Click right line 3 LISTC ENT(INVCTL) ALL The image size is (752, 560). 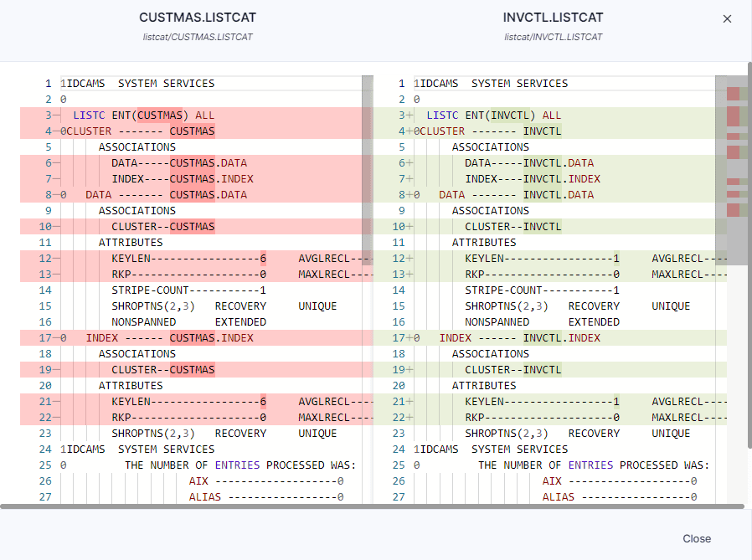493,115
